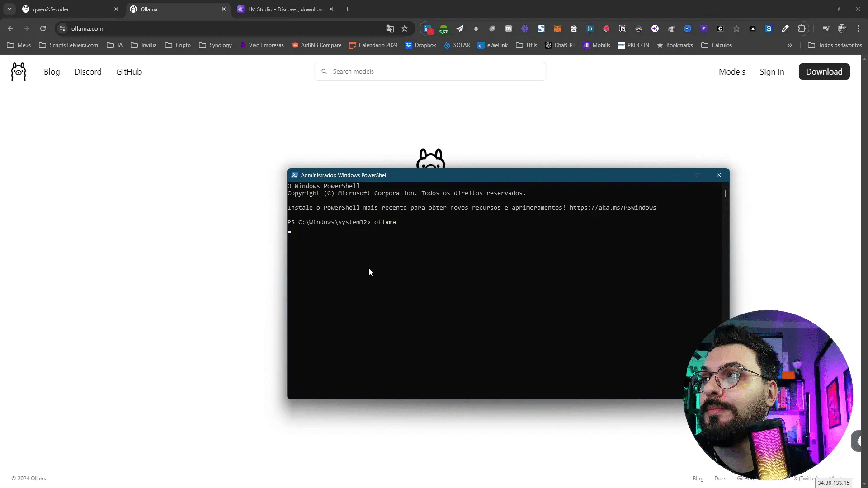Open Chrome three-dot menu
Image resolution: width=868 pixels, height=488 pixels.
click(859, 28)
